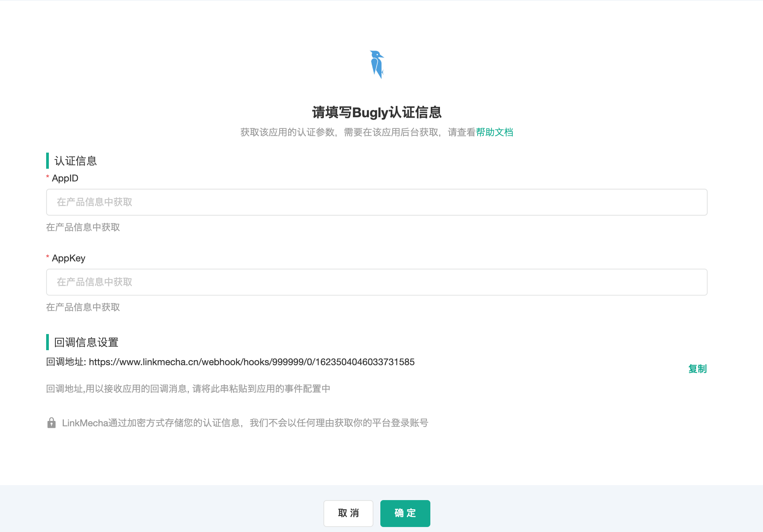Screen dimensions: 763x532
Task: Click the 认证信息 section title
Action: point(75,161)
